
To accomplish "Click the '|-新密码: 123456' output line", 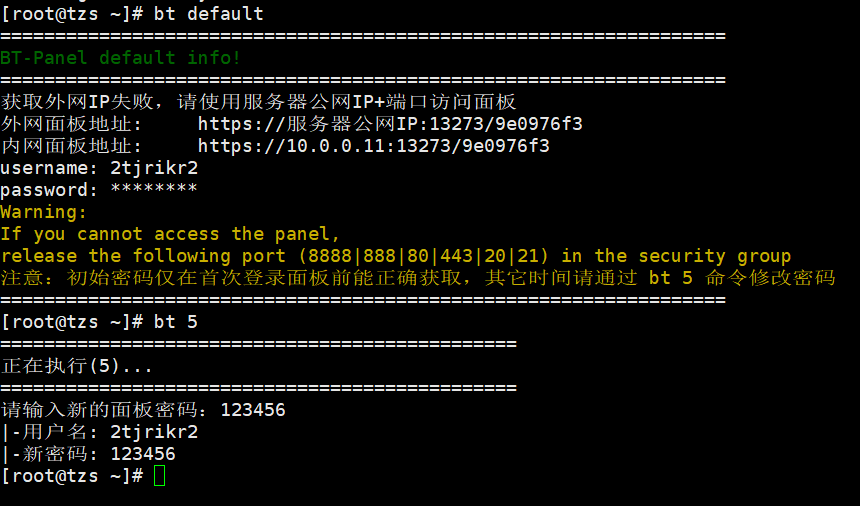I will [x=88, y=454].
